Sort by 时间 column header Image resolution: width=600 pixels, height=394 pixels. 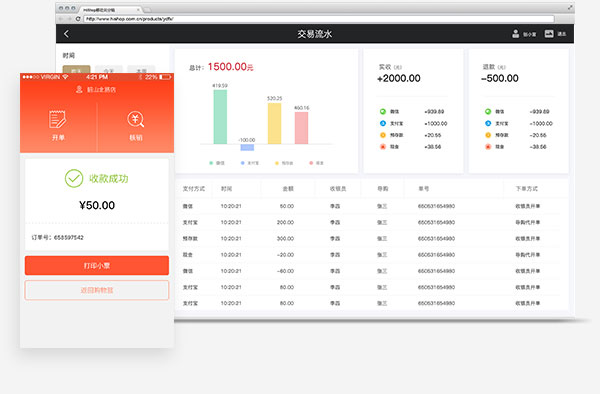click(227, 189)
